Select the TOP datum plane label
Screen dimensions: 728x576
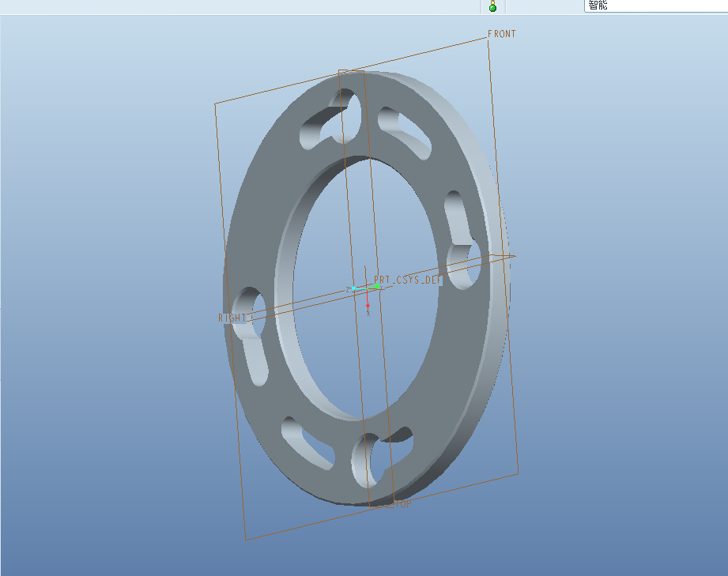(x=403, y=505)
